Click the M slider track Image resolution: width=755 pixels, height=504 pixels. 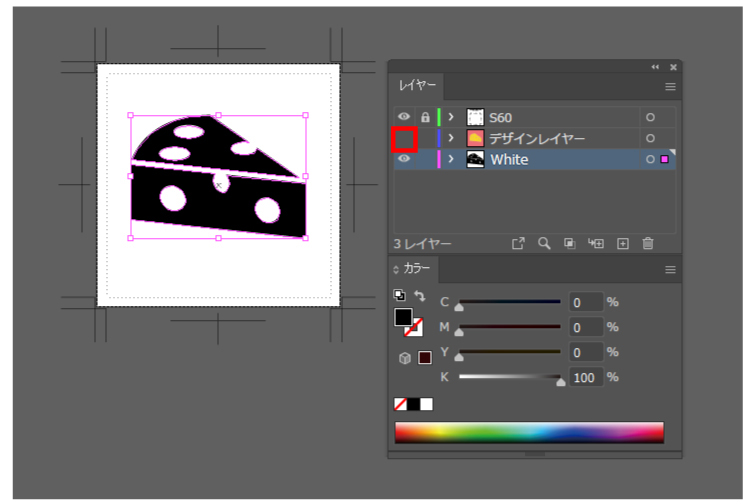click(x=509, y=327)
